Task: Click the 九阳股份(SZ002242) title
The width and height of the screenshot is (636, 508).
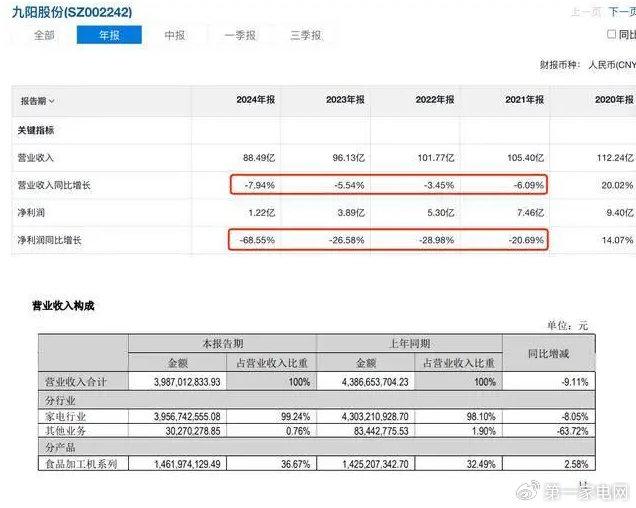Action: click(72, 12)
